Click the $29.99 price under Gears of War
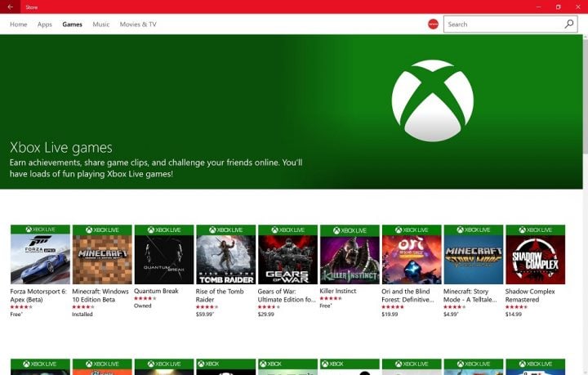 (266, 315)
